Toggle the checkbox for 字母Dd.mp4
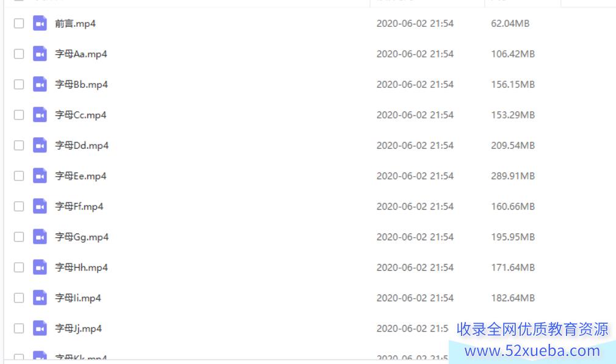Viewport: 616px width, 364px height. pyautogui.click(x=19, y=146)
